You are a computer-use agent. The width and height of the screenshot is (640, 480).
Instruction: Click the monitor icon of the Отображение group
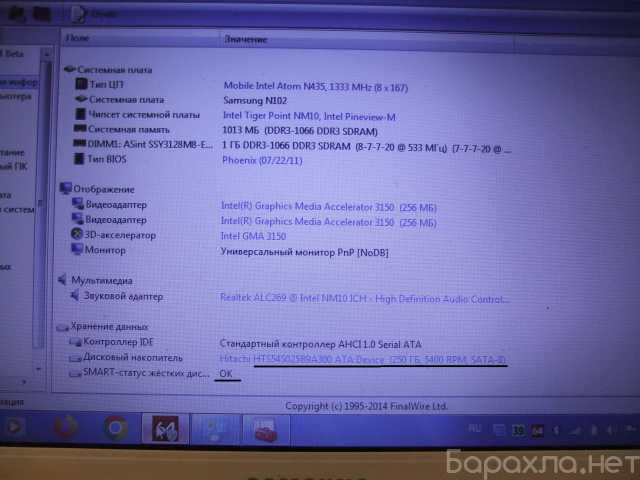pyautogui.click(x=65, y=188)
